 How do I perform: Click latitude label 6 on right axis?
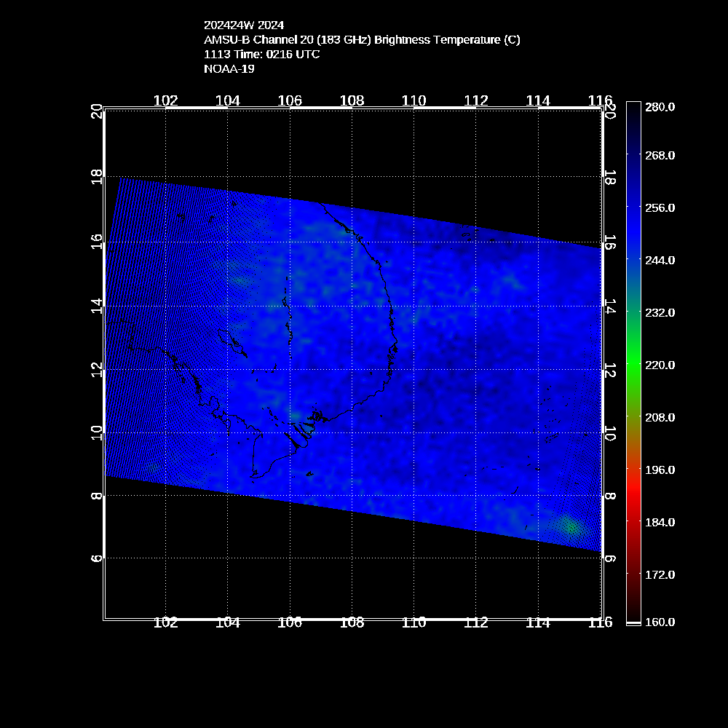tap(610, 558)
